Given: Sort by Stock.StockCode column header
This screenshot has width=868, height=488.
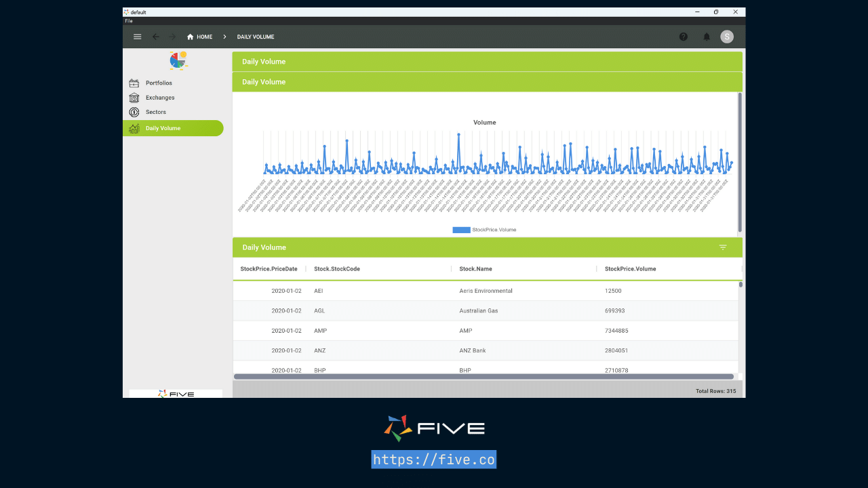Looking at the screenshot, I should pyautogui.click(x=337, y=269).
